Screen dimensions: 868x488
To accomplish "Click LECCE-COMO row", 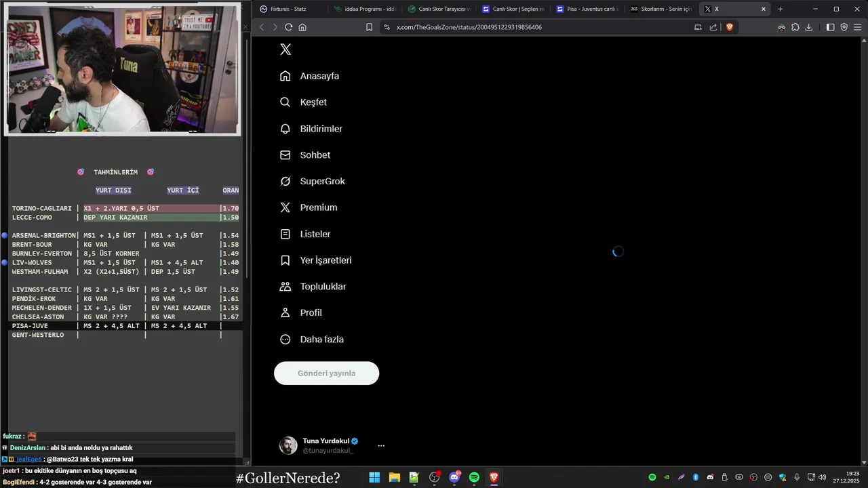I will tap(125, 218).
